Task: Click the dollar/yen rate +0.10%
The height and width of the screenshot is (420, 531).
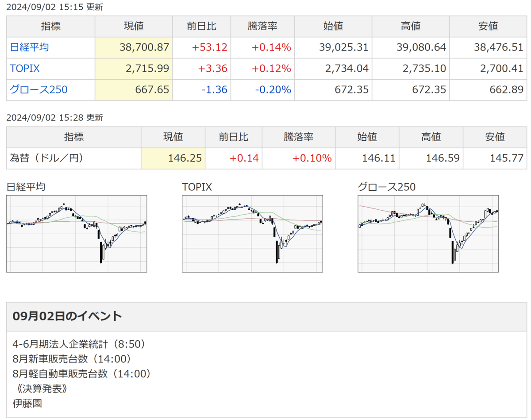Action: (x=312, y=158)
